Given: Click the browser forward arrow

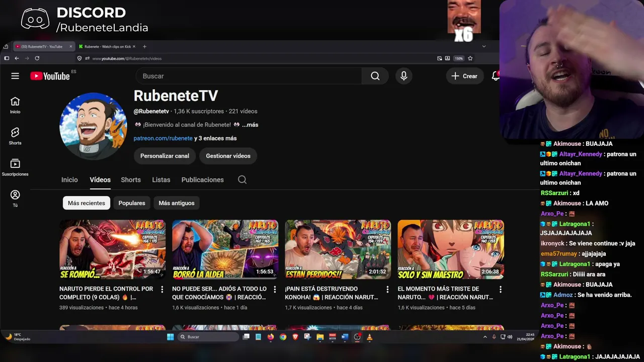Looking at the screenshot, I should click(27, 58).
